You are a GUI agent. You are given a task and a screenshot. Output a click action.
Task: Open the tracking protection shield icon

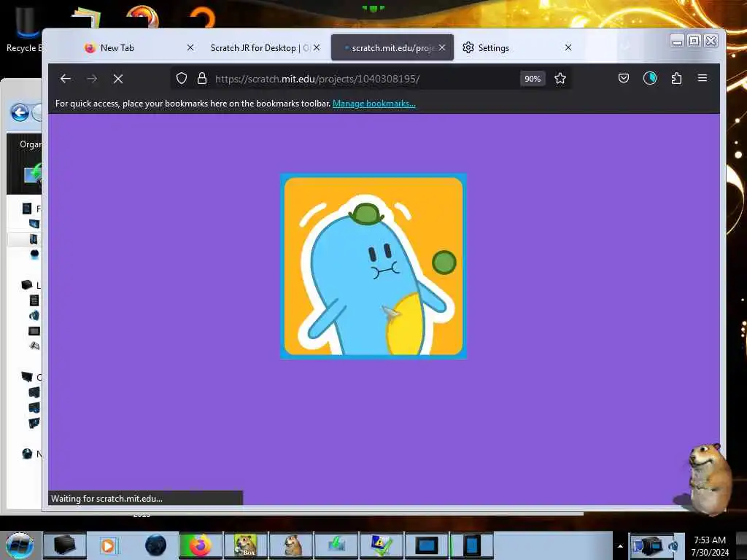182,79
